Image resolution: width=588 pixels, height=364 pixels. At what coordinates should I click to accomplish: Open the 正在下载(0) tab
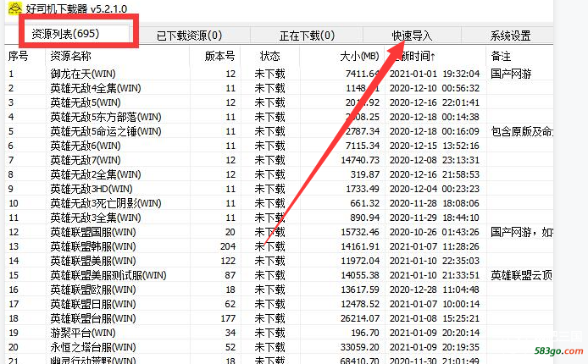(x=307, y=36)
